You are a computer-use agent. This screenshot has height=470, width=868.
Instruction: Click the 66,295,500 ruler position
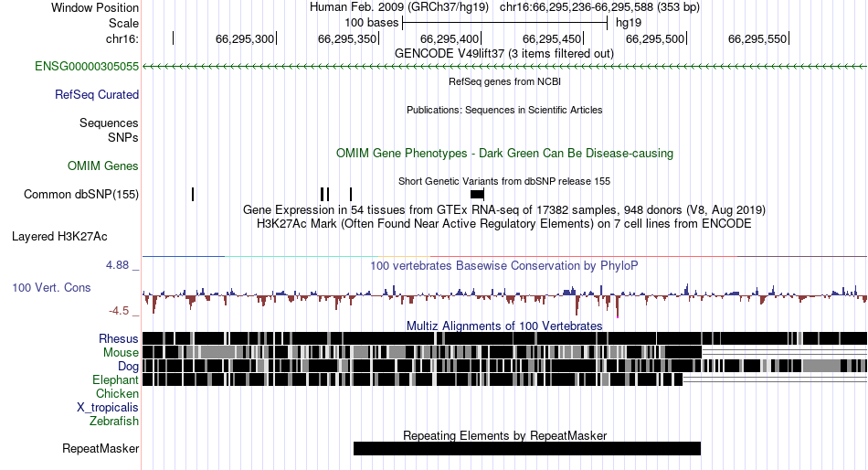655,38
